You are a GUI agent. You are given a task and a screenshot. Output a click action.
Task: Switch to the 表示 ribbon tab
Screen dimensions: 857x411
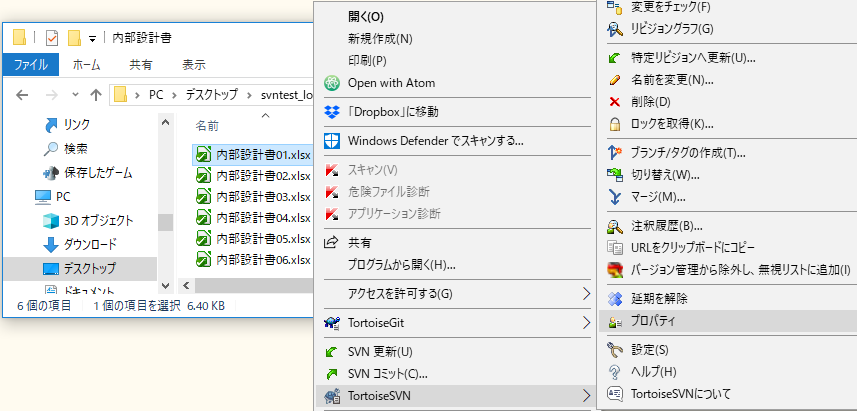(193, 65)
